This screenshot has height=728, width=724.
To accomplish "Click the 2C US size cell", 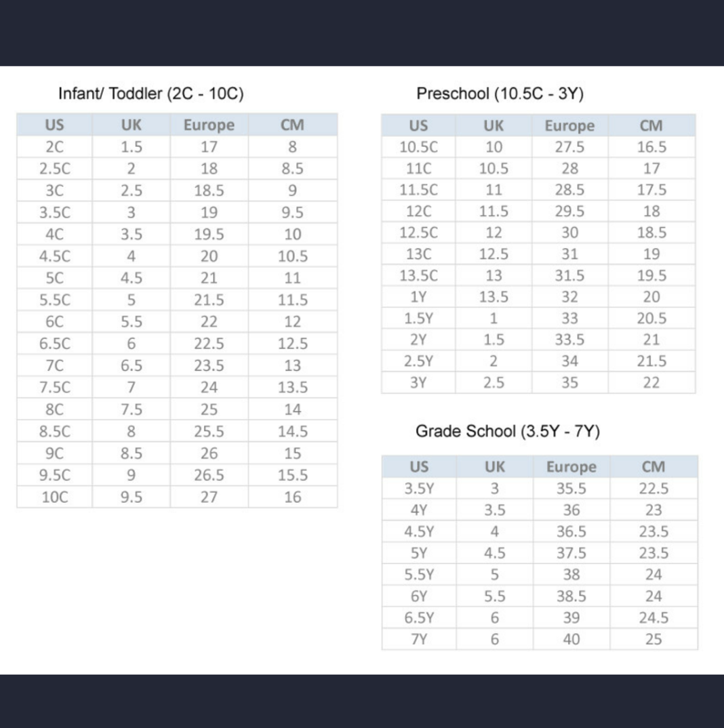I will [54, 146].
